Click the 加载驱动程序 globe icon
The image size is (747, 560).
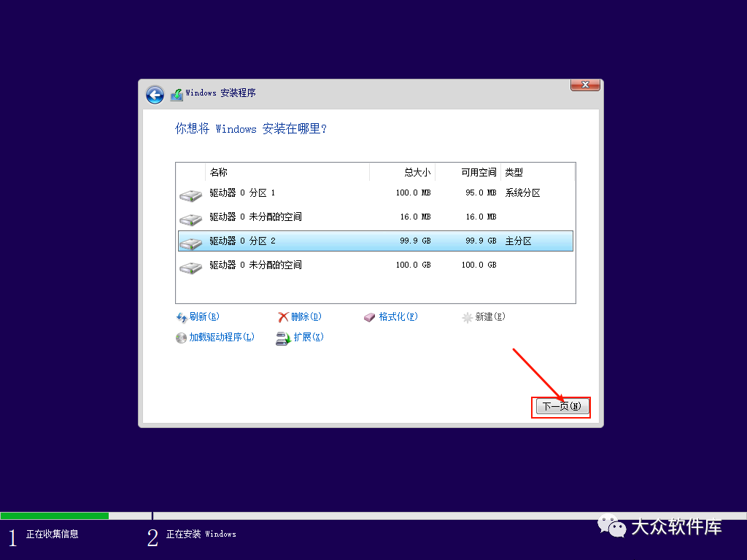tap(181, 338)
